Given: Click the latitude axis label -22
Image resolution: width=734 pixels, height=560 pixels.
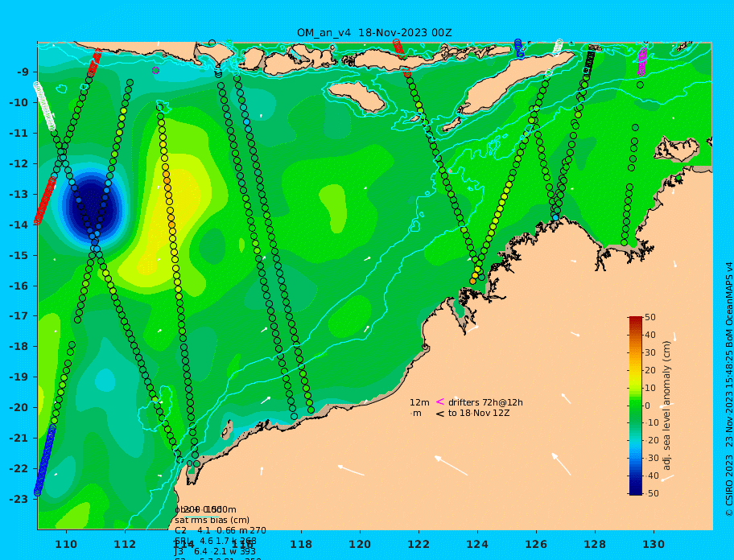Looking at the screenshot, I should [19, 469].
